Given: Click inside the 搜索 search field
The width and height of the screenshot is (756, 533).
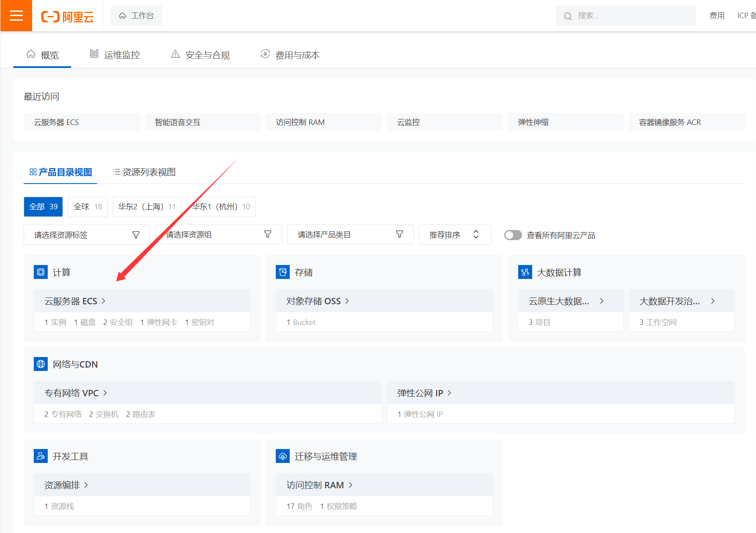Looking at the screenshot, I should (626, 16).
